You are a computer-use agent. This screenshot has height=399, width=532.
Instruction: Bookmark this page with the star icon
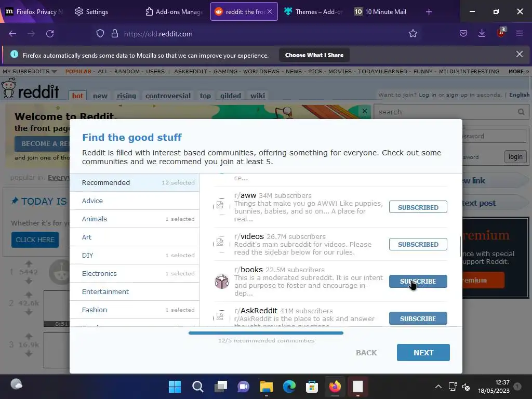413,34
